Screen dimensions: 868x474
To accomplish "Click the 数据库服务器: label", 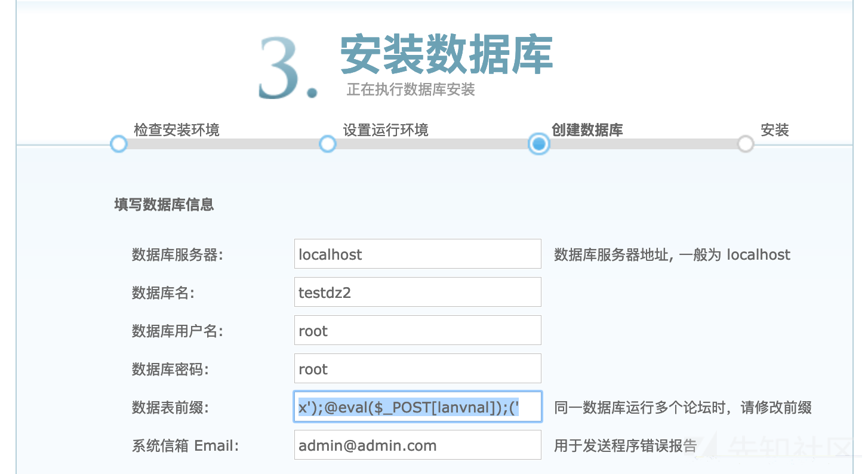I will (x=177, y=255).
